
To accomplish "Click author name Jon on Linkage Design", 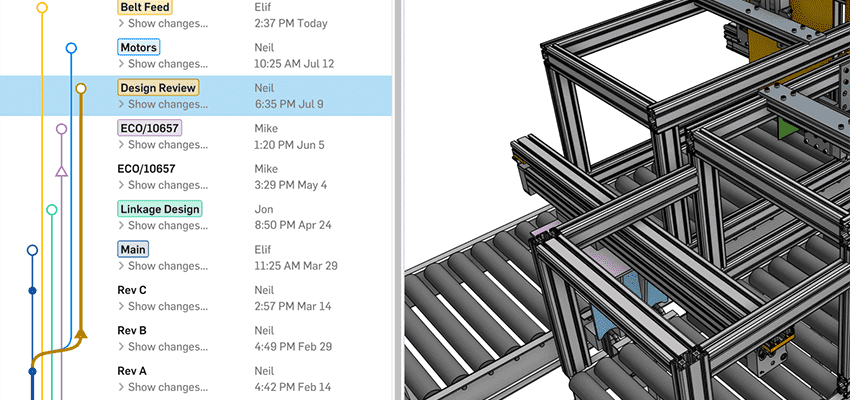I will point(263,209).
